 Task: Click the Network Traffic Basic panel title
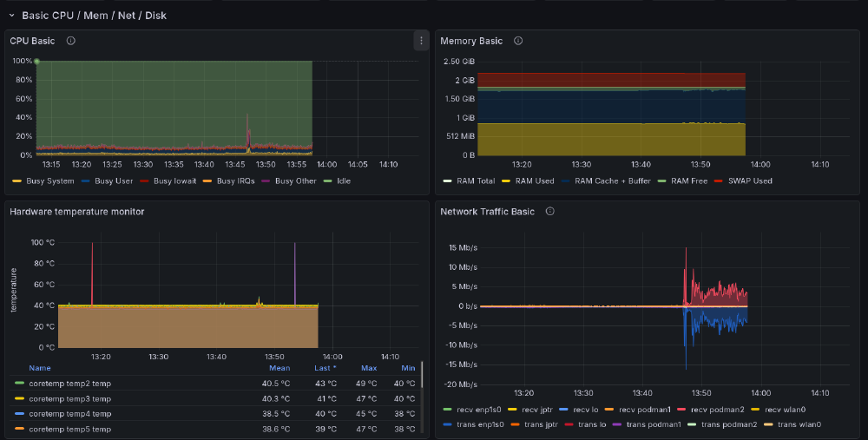coord(487,211)
